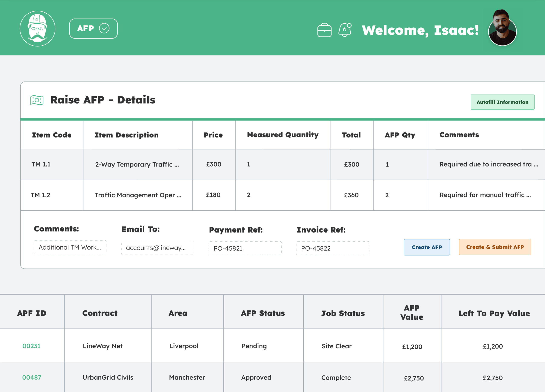
Task: Click the Manchester area cell
Action: click(x=187, y=377)
